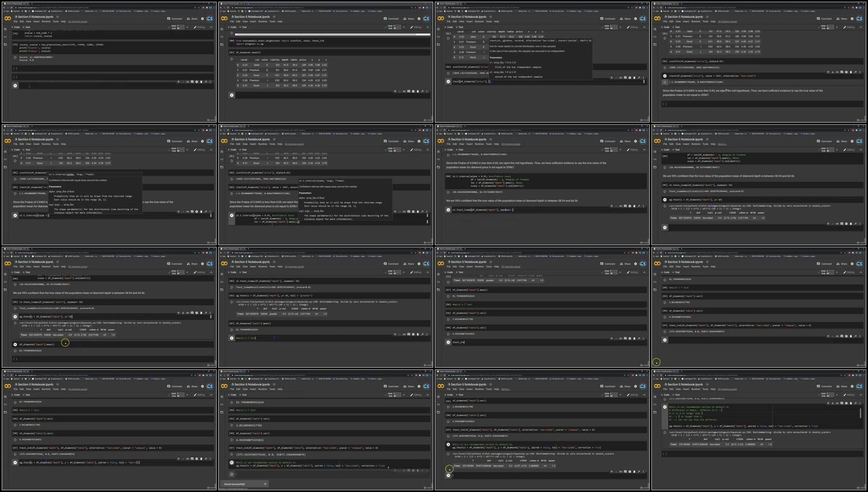Run empty cell below the df_diamonds.head() table
Viewport: 868px width, 492px height.
(232, 95)
